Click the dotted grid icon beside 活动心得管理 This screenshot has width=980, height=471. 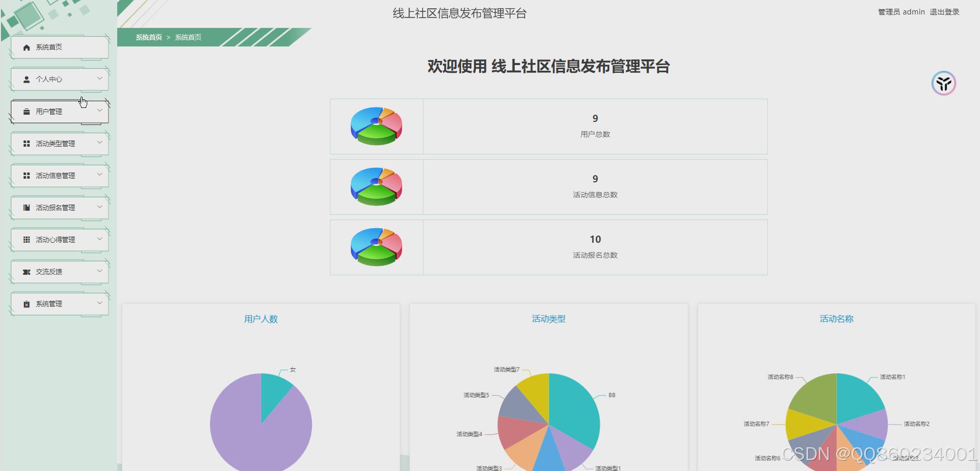pyautogui.click(x=27, y=240)
